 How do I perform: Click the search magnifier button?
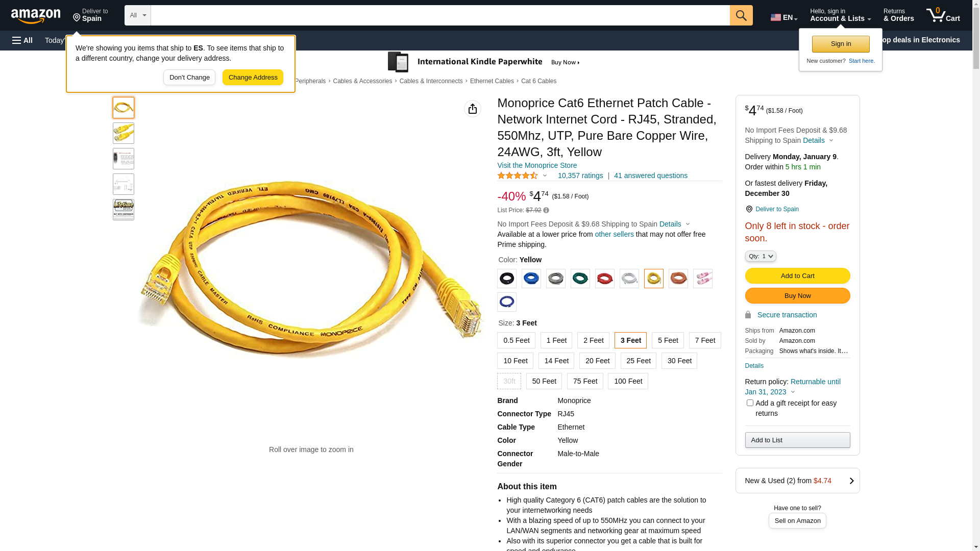pos(741,15)
